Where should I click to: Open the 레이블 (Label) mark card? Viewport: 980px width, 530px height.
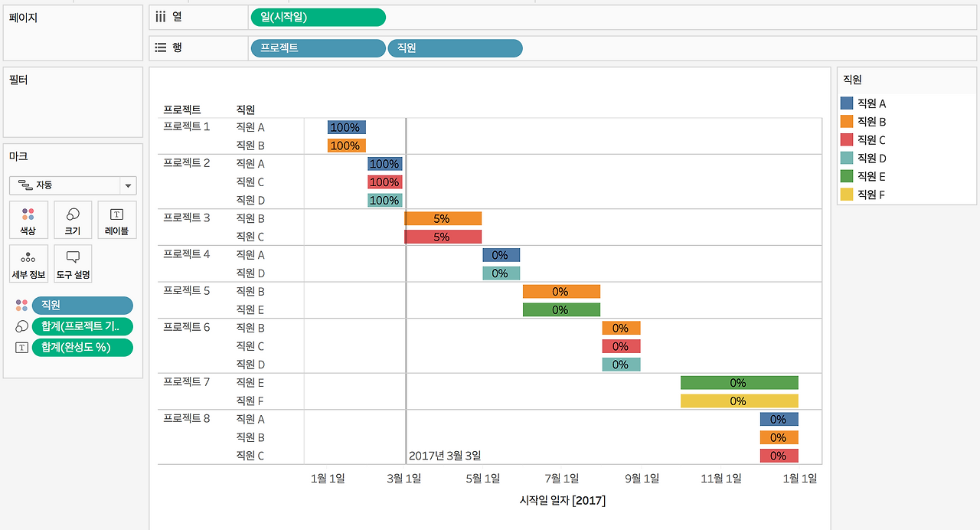tap(117, 220)
